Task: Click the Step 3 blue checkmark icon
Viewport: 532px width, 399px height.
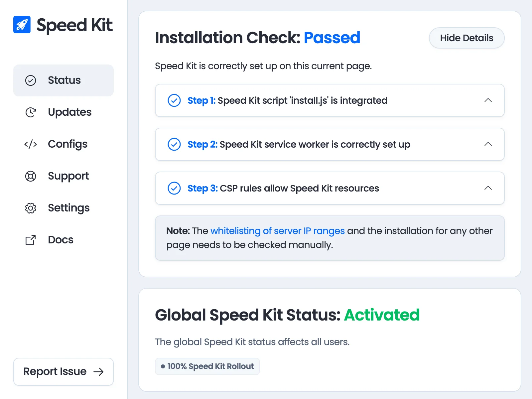Action: pyautogui.click(x=174, y=188)
